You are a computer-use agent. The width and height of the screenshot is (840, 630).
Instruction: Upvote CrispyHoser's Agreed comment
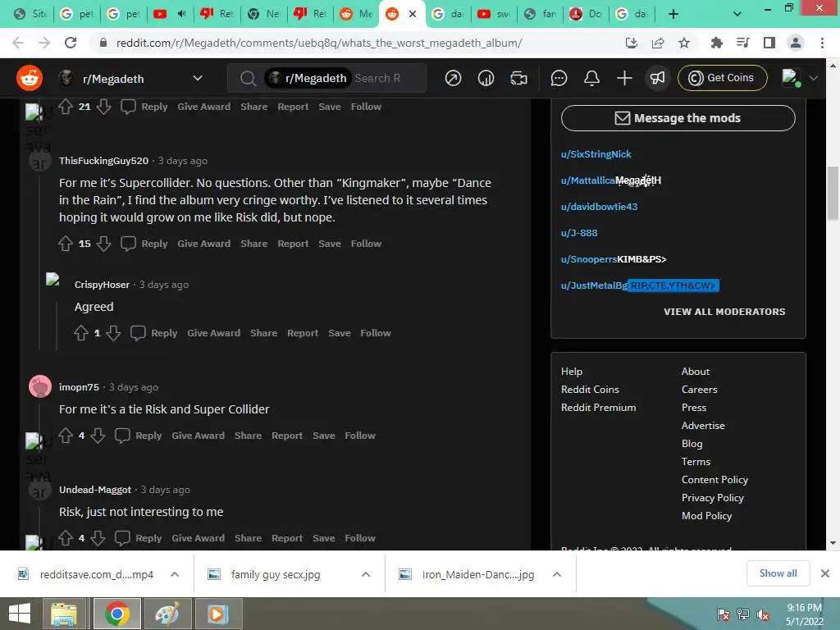pyautogui.click(x=81, y=333)
